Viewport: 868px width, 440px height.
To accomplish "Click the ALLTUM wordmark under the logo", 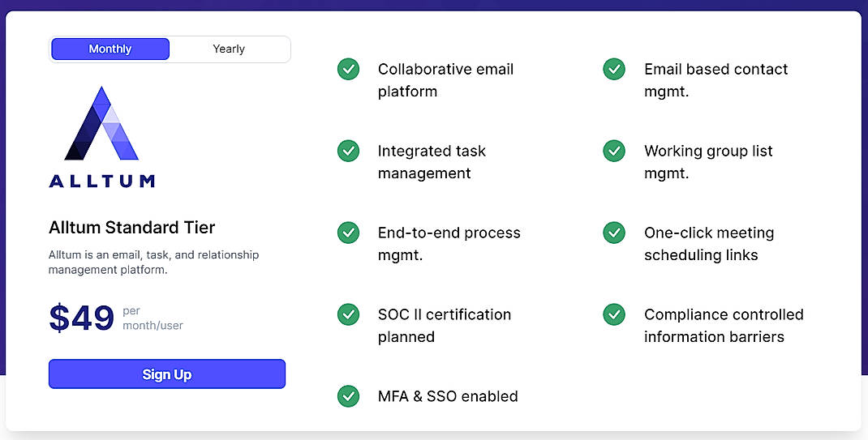I will (102, 181).
